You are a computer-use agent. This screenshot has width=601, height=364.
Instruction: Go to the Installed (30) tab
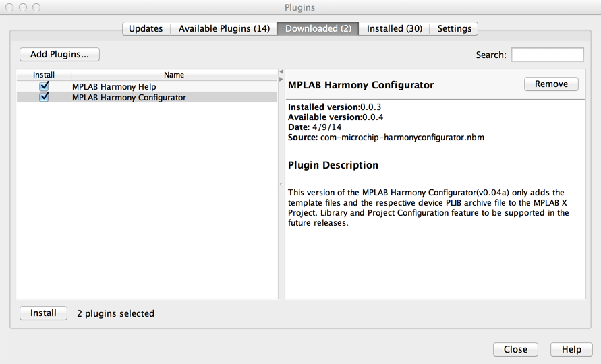[x=394, y=28]
